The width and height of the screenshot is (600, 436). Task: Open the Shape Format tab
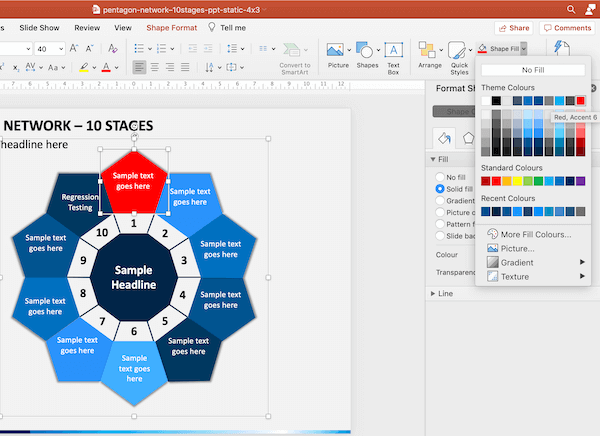click(x=172, y=28)
